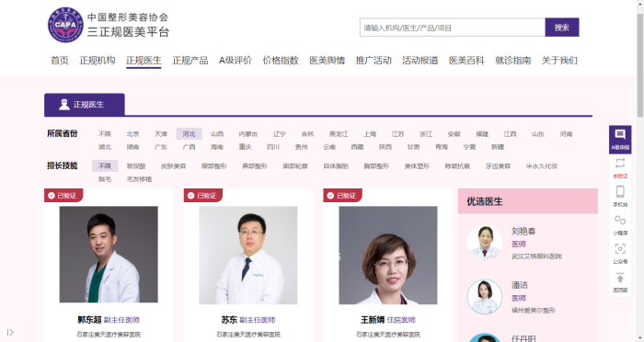The width and height of the screenshot is (644, 342).
Task: Click the back-to-top arrow icon
Action: click(620, 278)
